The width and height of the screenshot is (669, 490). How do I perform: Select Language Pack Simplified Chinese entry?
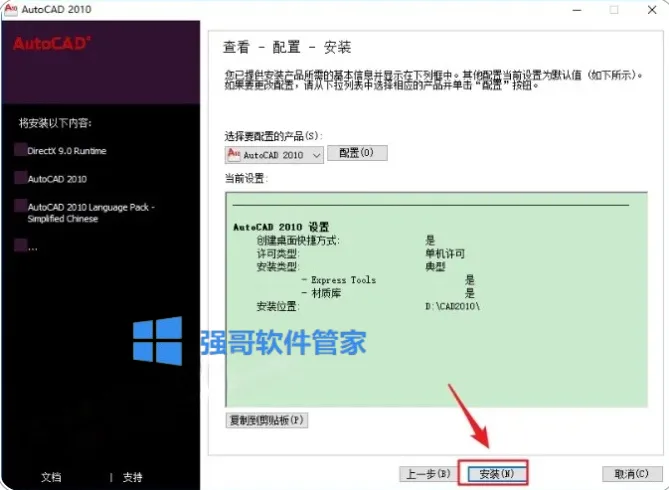(x=91, y=213)
